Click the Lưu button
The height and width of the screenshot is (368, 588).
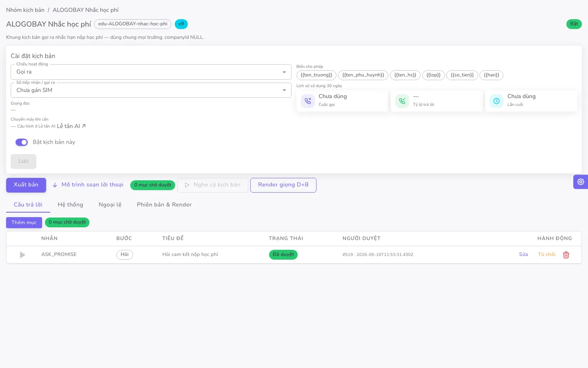(x=23, y=161)
